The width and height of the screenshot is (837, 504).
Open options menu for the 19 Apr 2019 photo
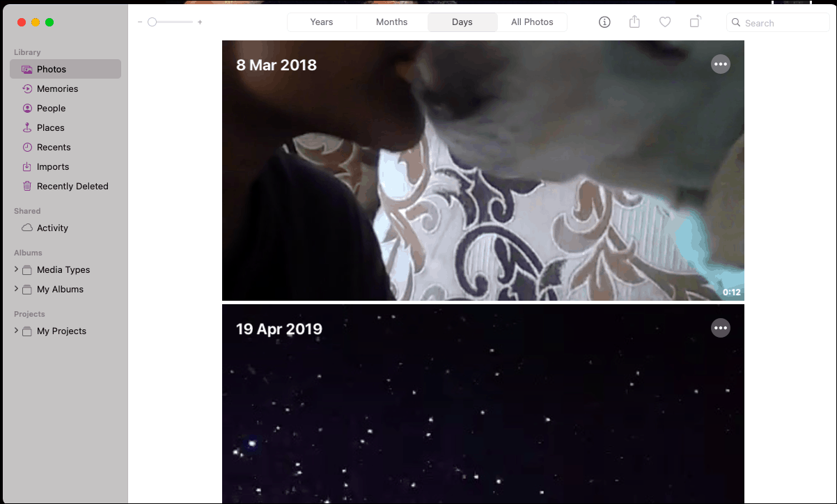721,327
